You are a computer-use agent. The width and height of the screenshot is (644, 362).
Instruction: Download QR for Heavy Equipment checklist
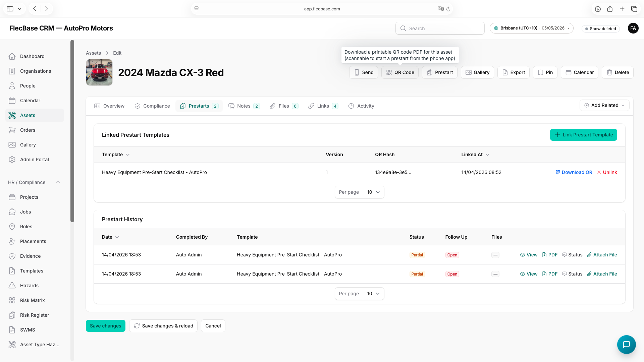click(x=574, y=172)
